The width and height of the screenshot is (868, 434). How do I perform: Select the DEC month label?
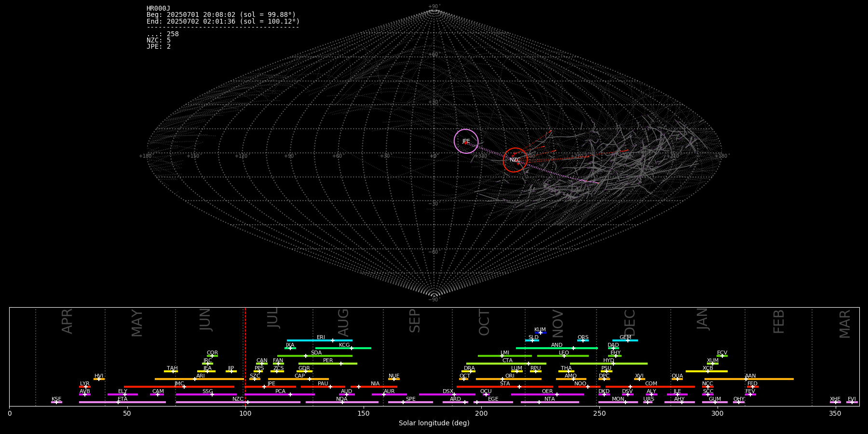(x=630, y=323)
